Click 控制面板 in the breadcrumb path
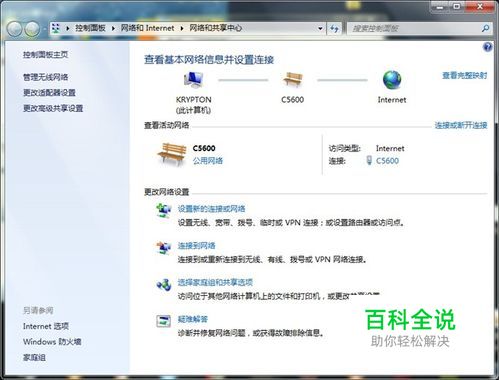The height and width of the screenshot is (380, 499). point(90,28)
